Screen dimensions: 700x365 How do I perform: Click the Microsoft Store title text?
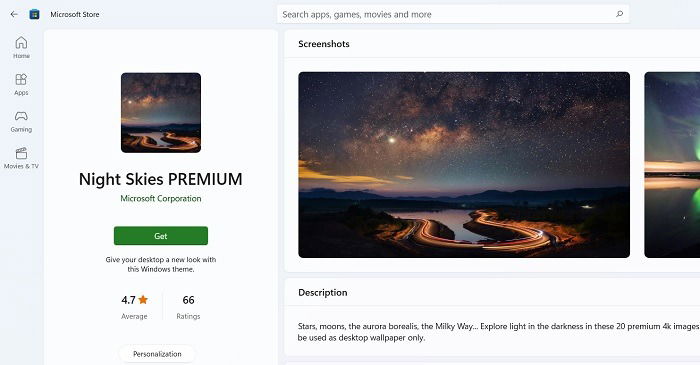[x=75, y=14]
